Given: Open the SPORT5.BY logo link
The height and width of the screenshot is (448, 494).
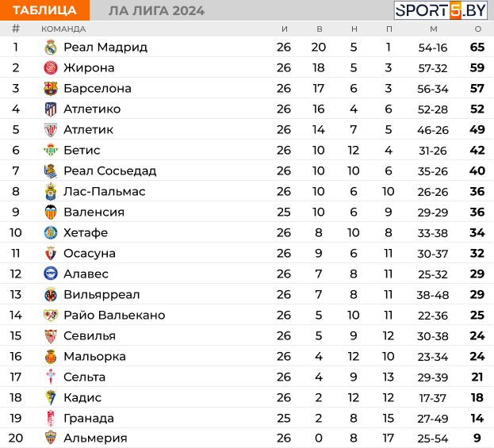Looking at the screenshot, I should [440, 10].
